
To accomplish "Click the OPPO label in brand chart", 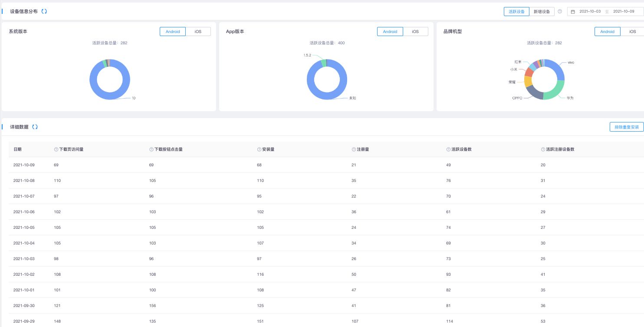I will 517,98.
